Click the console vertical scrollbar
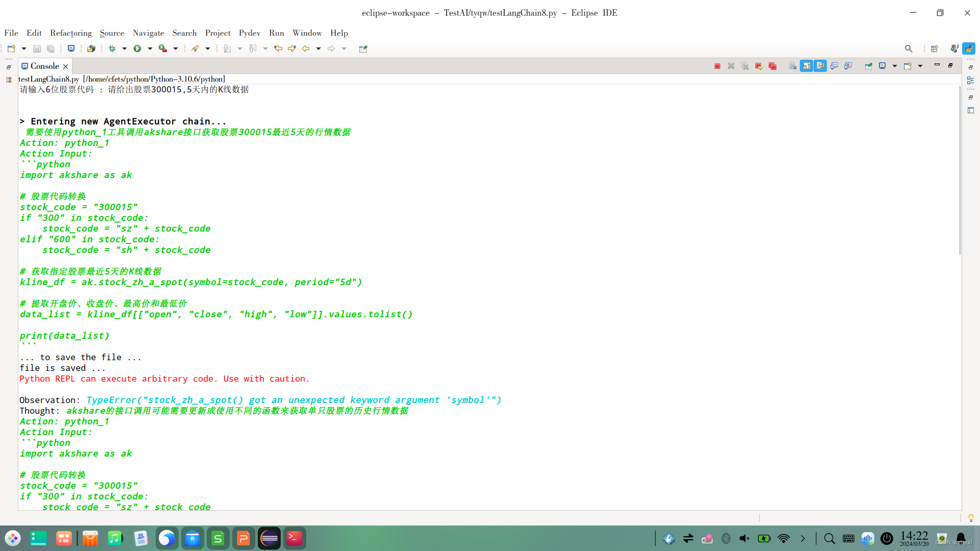Viewport: 980px width, 551px height. (x=960, y=171)
